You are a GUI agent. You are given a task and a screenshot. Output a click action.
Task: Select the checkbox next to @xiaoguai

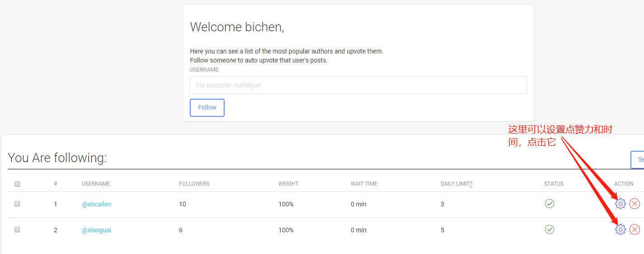point(17,230)
